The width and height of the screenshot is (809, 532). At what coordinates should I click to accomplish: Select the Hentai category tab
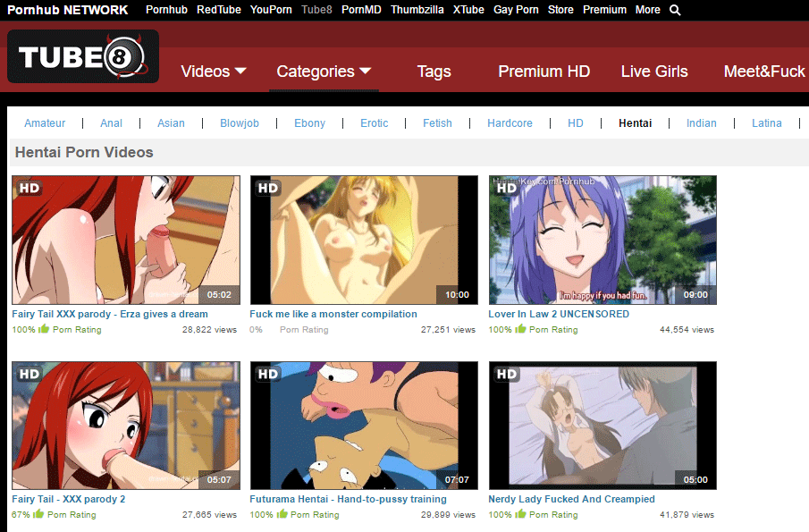click(x=635, y=123)
